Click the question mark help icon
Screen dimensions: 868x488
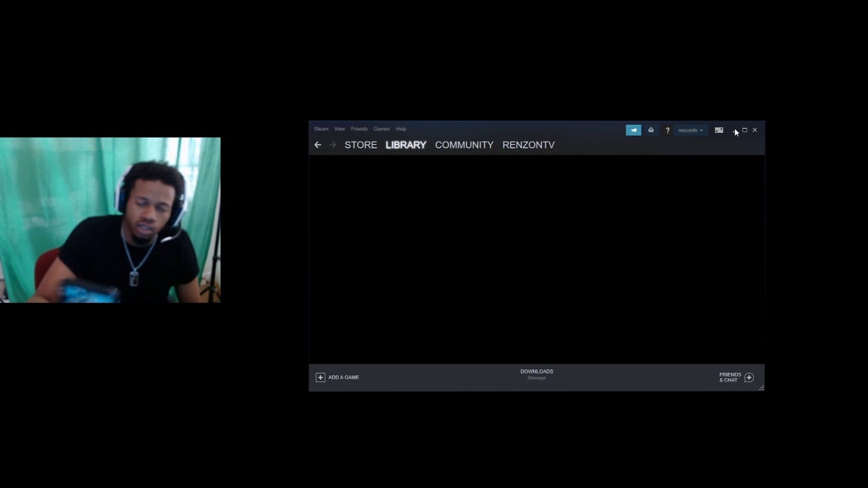click(667, 130)
